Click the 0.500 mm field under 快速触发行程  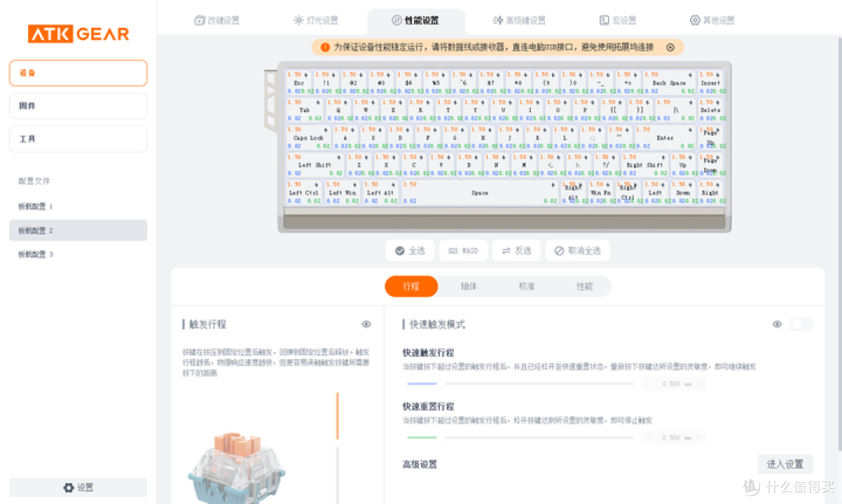tap(674, 384)
